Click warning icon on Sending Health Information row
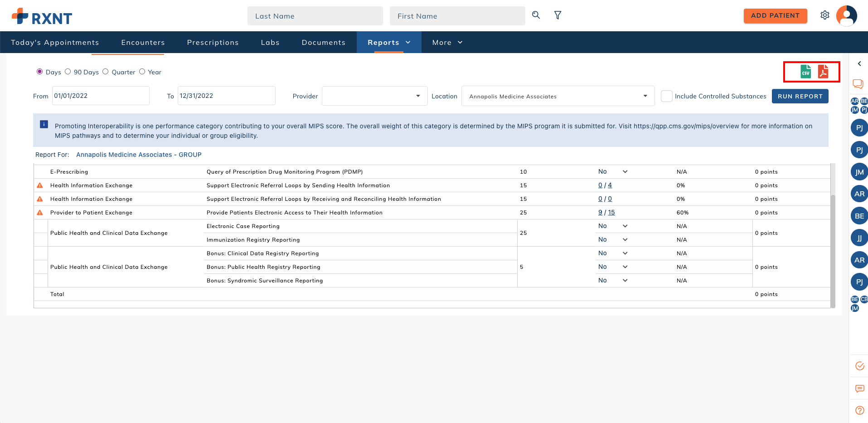868x423 pixels. pyautogui.click(x=40, y=185)
